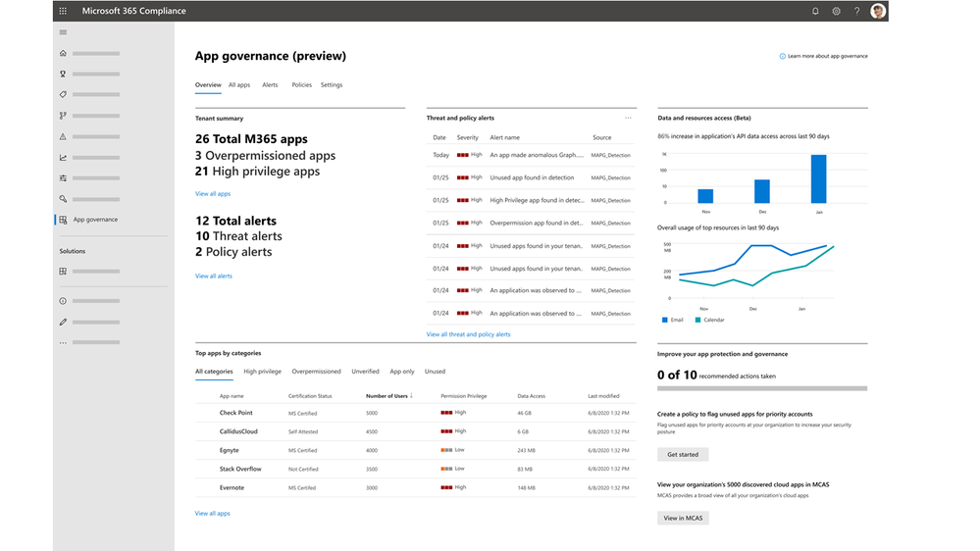Open the settings gear icon
Image resolution: width=980 pixels, height=551 pixels.
click(x=836, y=11)
